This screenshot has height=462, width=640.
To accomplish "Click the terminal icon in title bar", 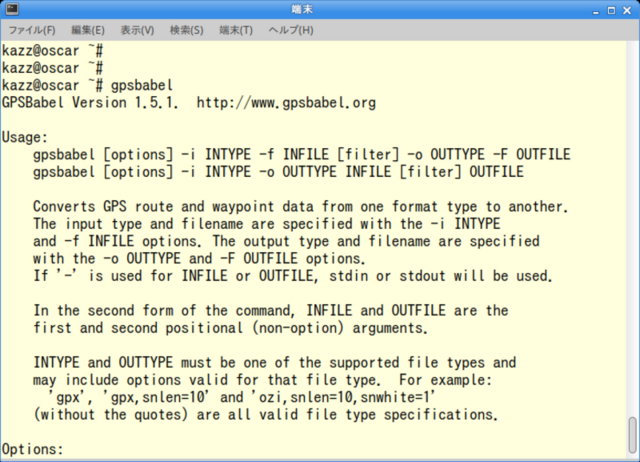I will coord(12,9).
